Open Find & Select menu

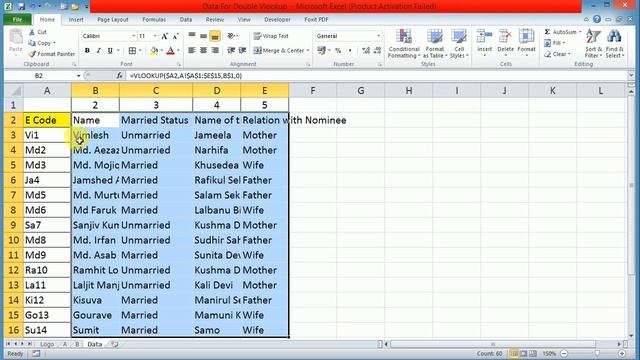click(x=614, y=44)
